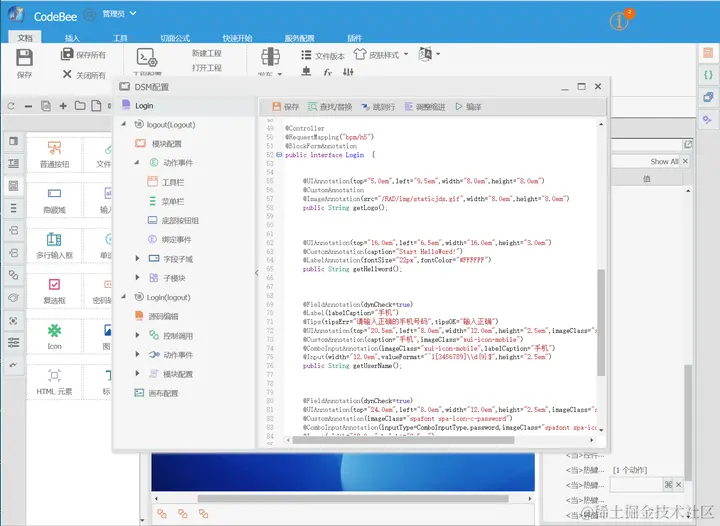Expand the 子模块 tree node
The height and width of the screenshot is (526, 720).
point(137,278)
